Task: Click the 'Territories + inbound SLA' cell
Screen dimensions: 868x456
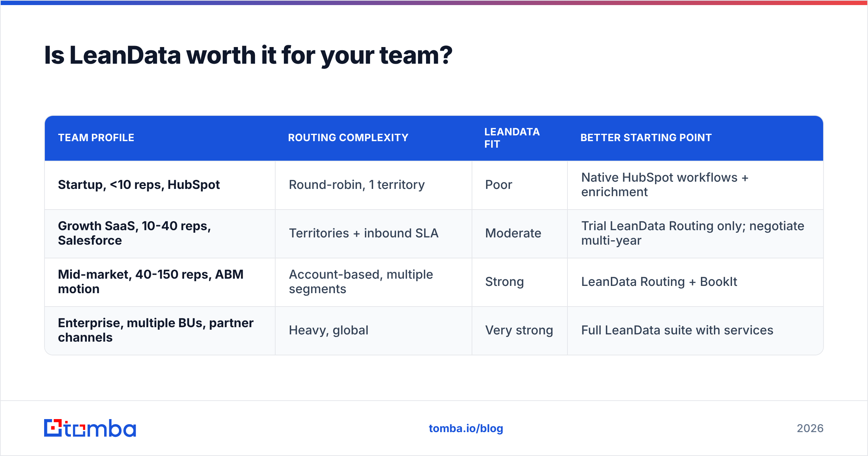Action: pos(374,233)
